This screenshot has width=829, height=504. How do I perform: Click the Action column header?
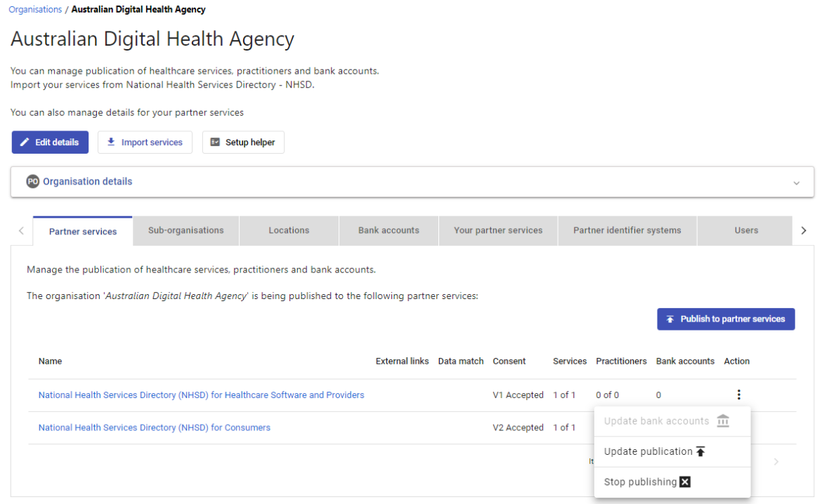click(736, 362)
